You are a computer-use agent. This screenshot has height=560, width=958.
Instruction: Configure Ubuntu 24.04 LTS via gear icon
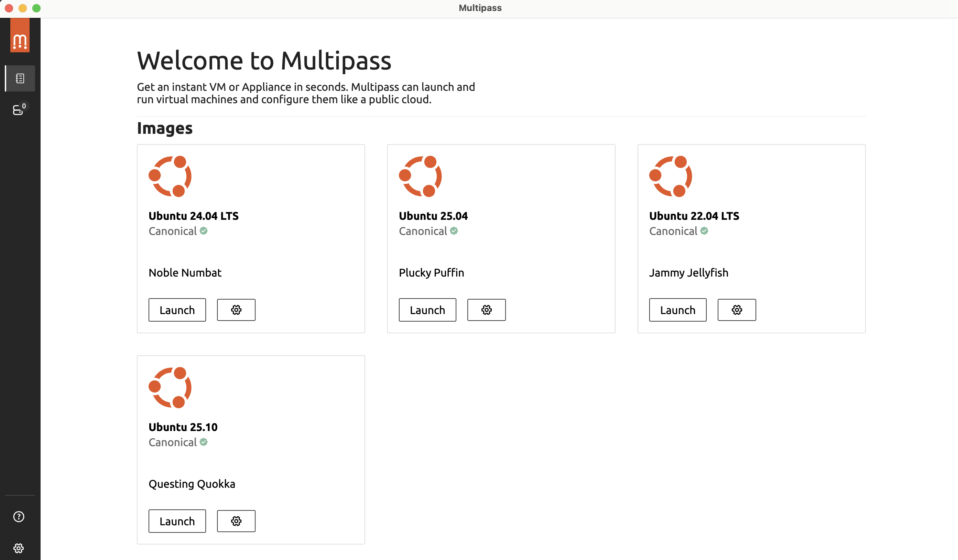236,310
